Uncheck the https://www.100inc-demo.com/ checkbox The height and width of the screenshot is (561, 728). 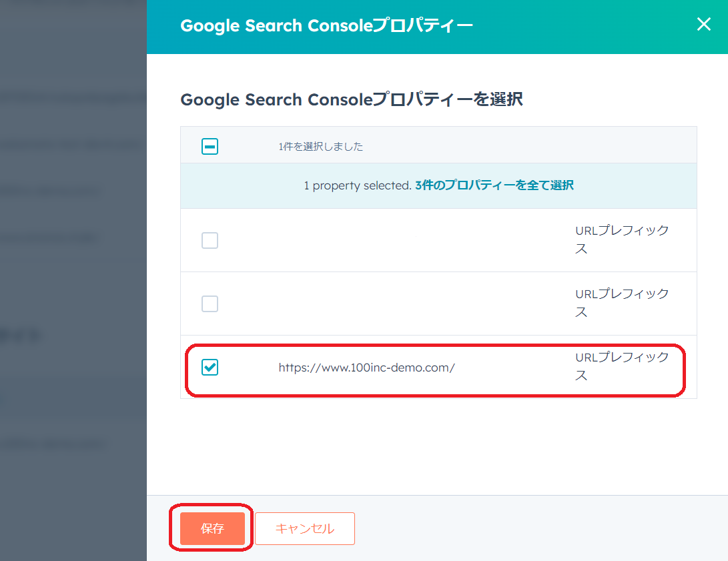[x=210, y=367]
